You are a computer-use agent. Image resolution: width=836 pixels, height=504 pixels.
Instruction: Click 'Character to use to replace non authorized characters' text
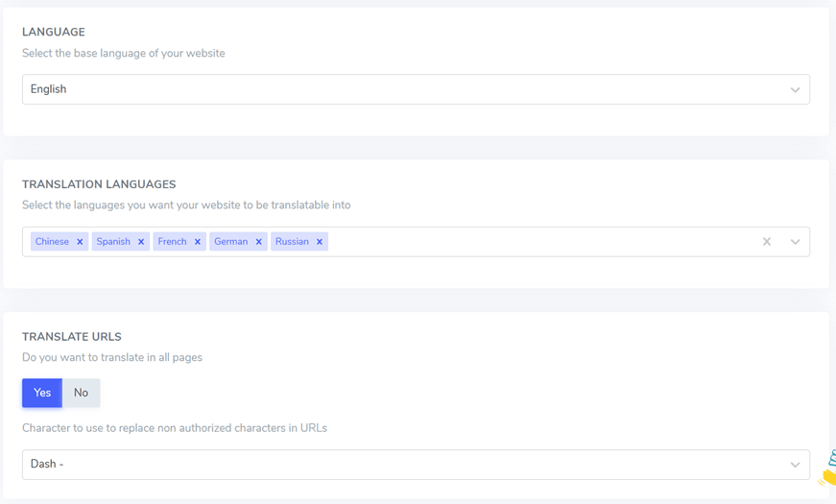[x=175, y=428]
